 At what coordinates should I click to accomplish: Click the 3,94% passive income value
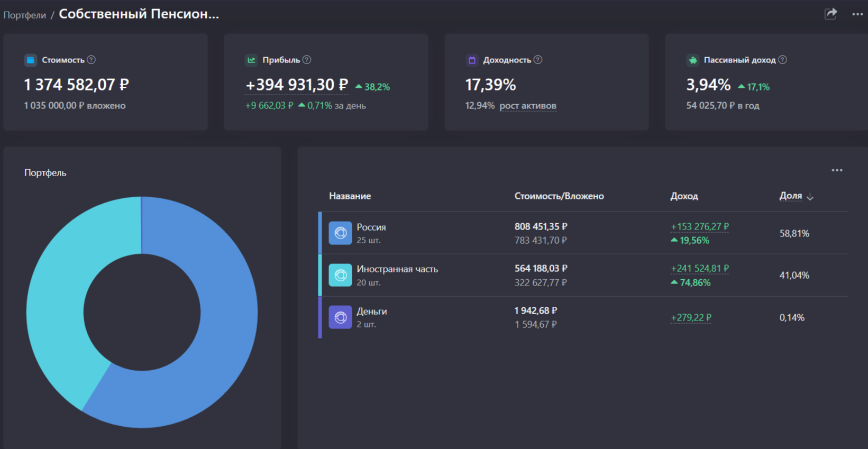click(x=708, y=85)
